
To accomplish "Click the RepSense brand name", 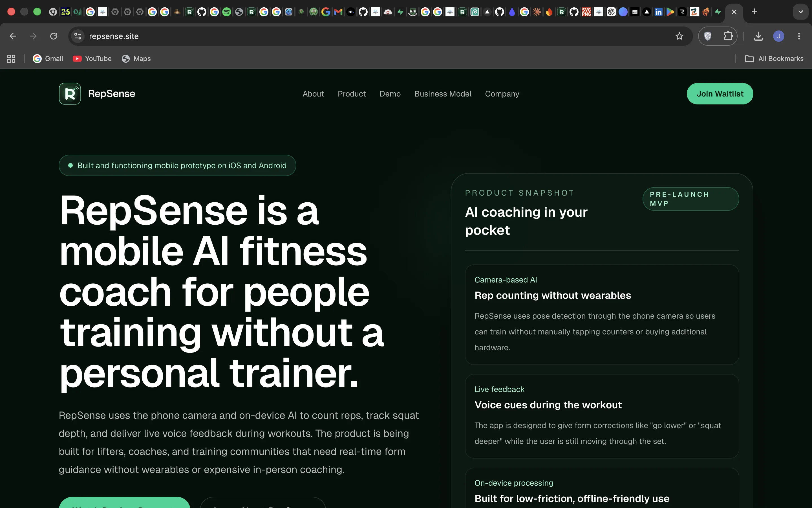I will (112, 94).
